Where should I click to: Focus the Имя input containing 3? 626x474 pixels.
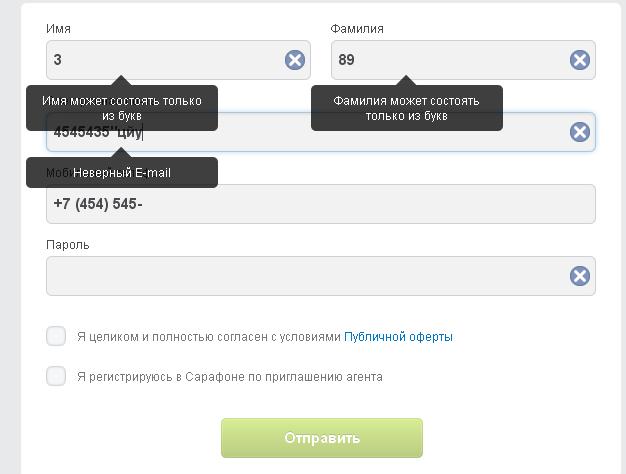160,60
